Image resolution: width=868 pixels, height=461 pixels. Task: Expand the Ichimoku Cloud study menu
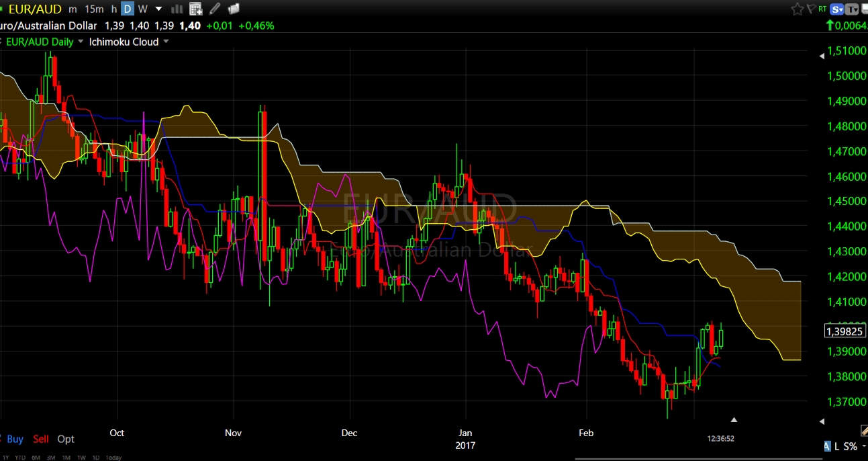166,42
